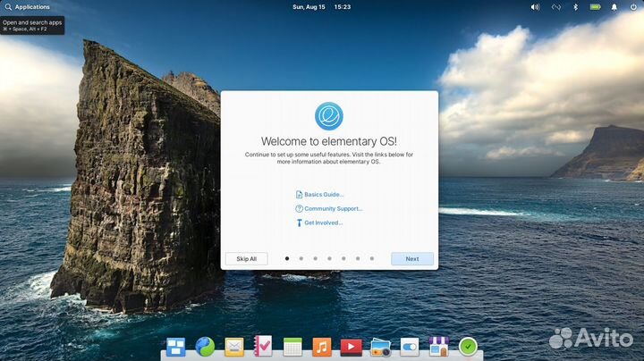Open the Applications menu
Viewport: 644px width, 361px height.
click(27, 6)
